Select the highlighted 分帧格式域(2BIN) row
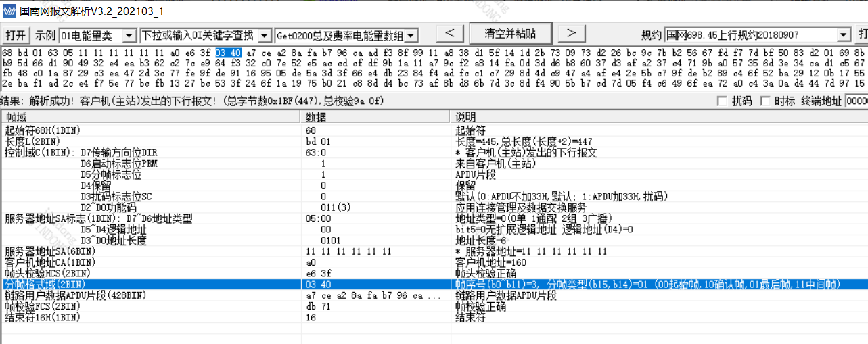Screen dimensions: 868x344 433,285
